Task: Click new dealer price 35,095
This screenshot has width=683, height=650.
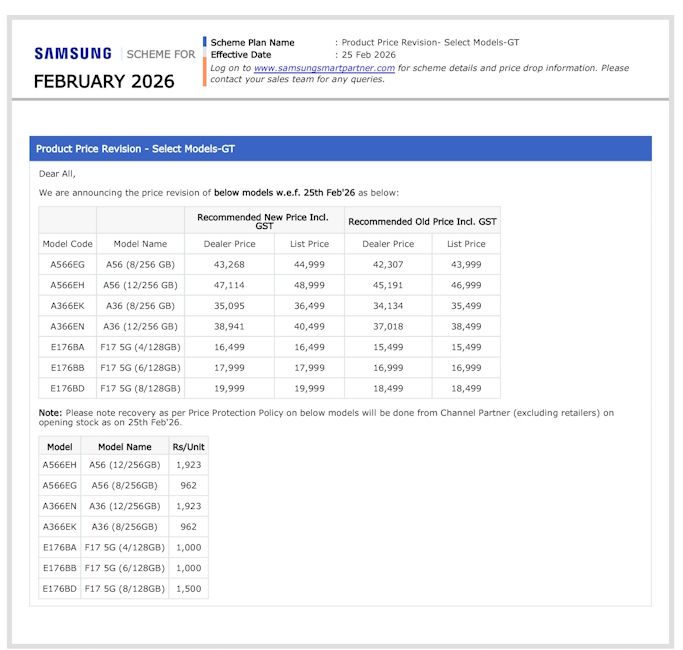Action: (229, 305)
